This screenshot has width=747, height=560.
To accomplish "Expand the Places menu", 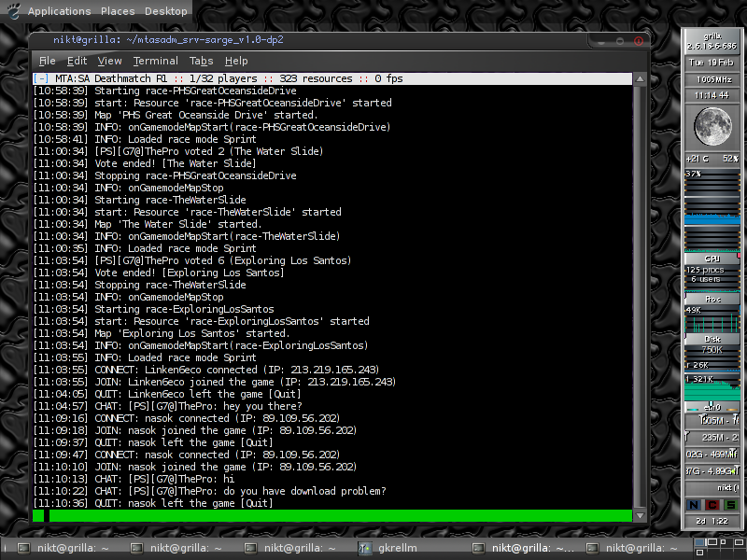I will (118, 11).
